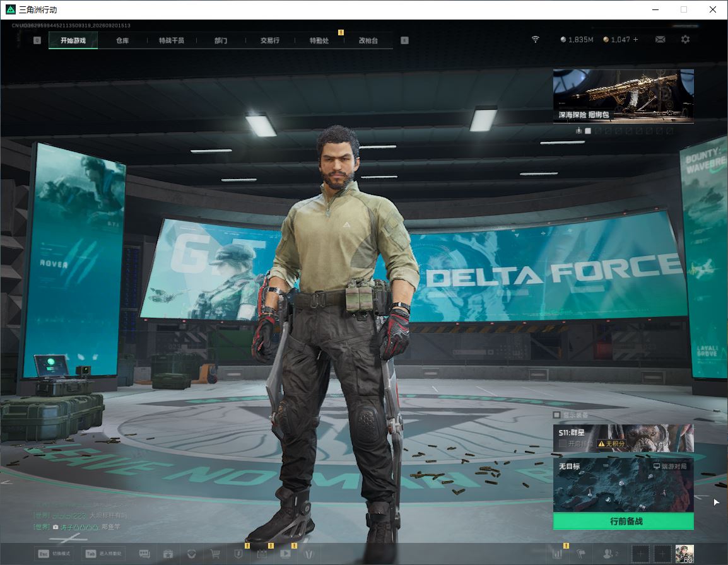This screenshot has width=728, height=565.
Task: Click the 端游对局 match type label
Action: pyautogui.click(x=670, y=466)
